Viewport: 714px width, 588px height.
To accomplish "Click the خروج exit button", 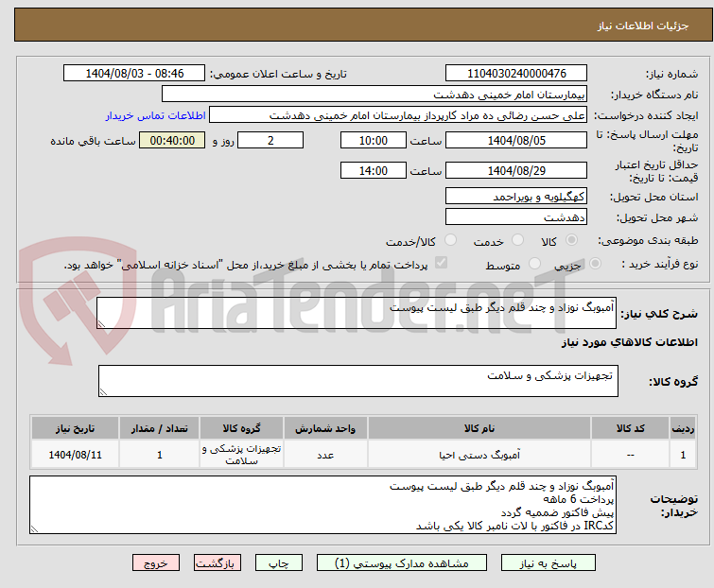I will [x=156, y=563].
